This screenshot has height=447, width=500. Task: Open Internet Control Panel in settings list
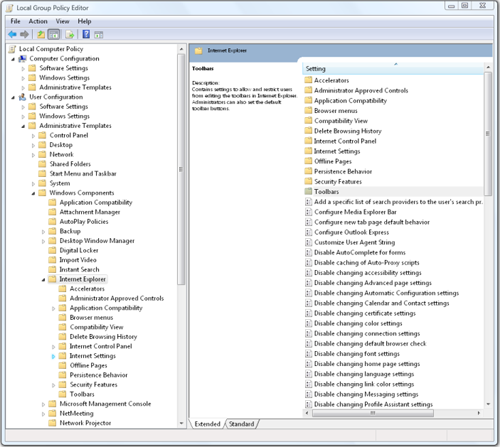pyautogui.click(x=345, y=141)
